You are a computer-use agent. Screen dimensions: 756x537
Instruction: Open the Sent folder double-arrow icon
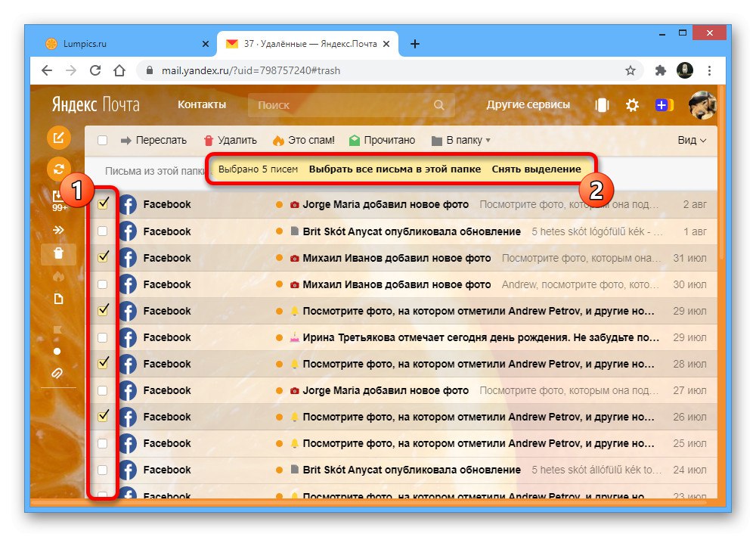tap(58, 230)
